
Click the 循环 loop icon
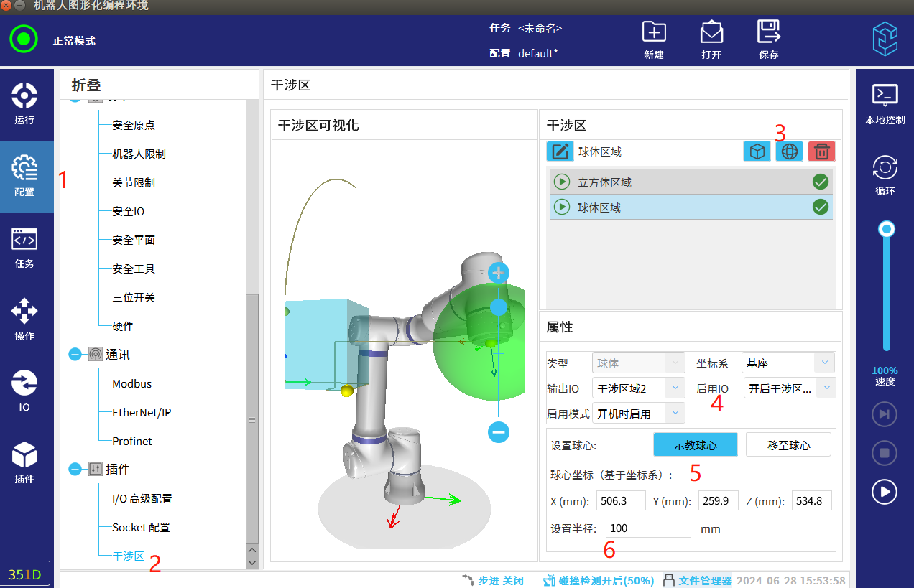click(x=885, y=168)
